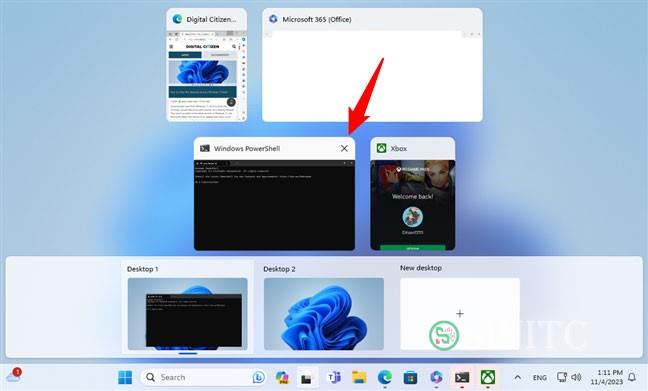648x391 pixels.
Task: Launch Copilot preview from taskbar
Action: click(x=282, y=377)
